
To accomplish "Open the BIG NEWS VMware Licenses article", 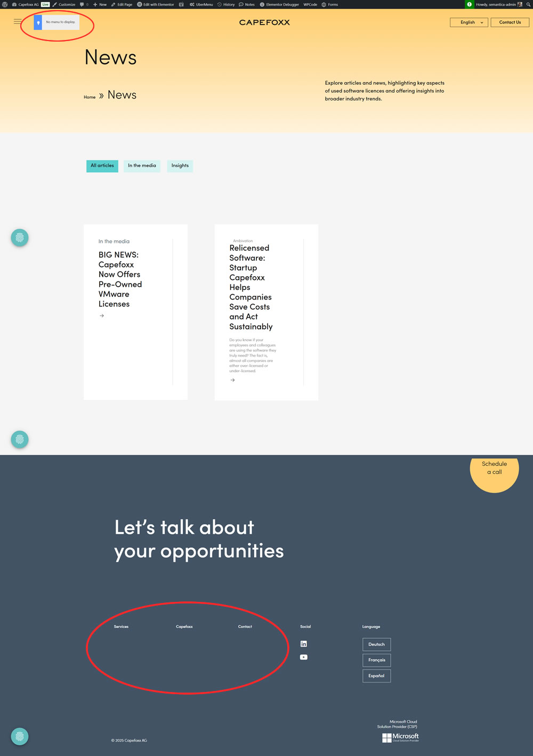I will click(120, 279).
